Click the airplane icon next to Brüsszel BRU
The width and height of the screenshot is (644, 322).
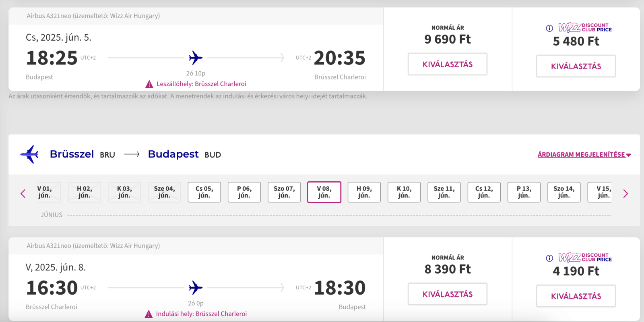coord(29,154)
